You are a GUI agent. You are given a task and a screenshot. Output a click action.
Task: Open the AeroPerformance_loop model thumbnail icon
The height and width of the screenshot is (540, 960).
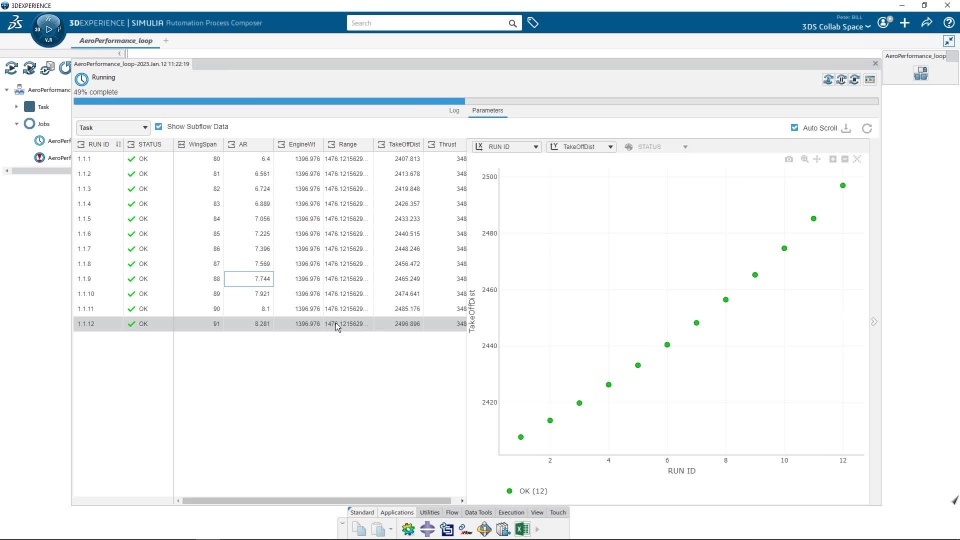(x=921, y=73)
